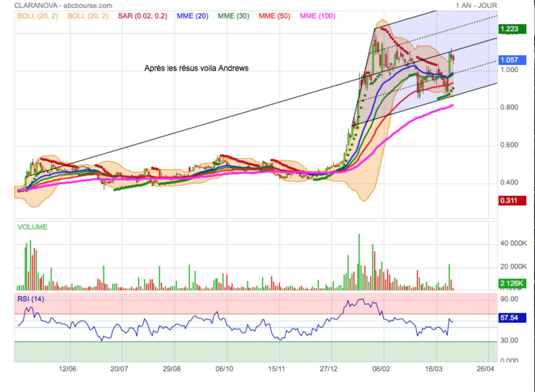This screenshot has height=392, width=535.
Task: Click the CLARANOVA - abcbourse.com title
Action: click(63, 6)
